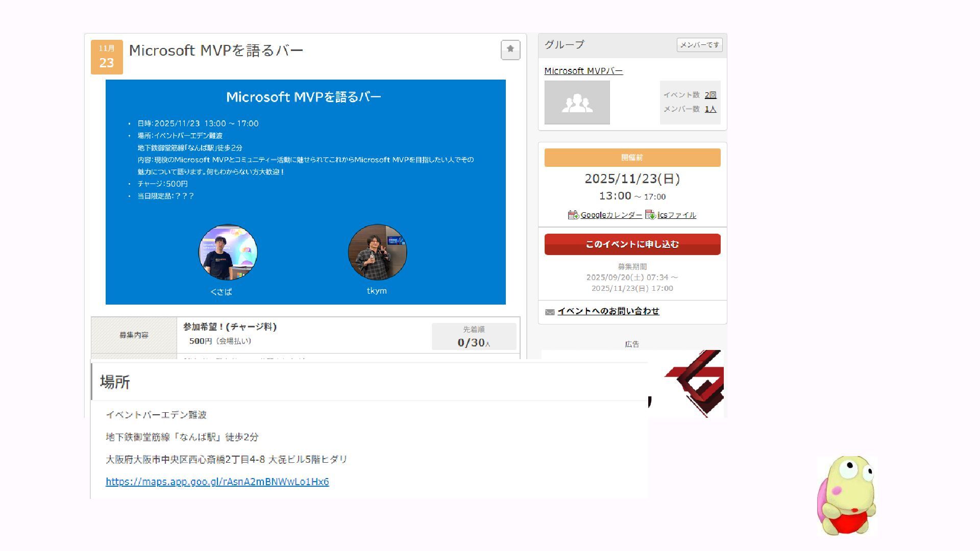This screenshot has width=980, height=551.
Task: Click the 13:00 ～ 17:00 time text
Action: (632, 196)
